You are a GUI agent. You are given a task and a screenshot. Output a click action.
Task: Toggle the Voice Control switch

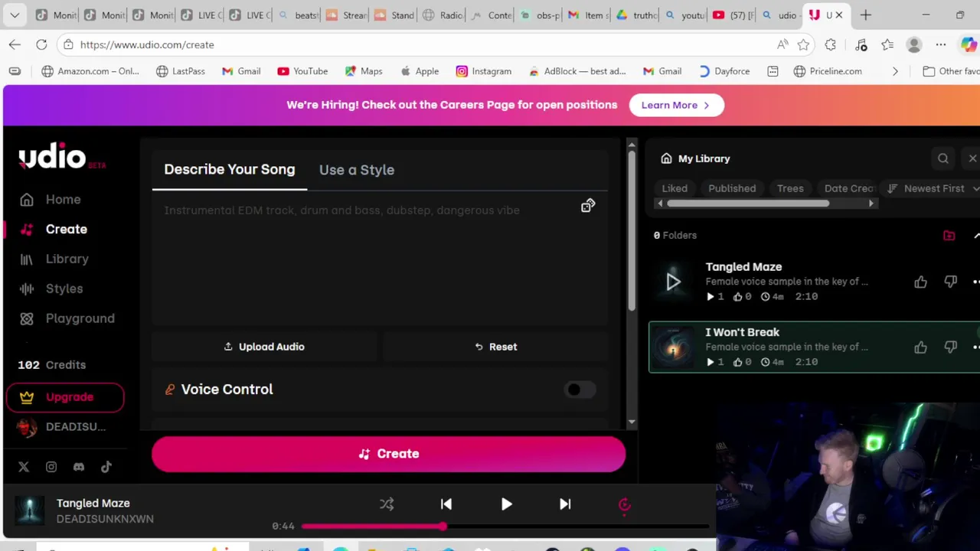click(580, 390)
